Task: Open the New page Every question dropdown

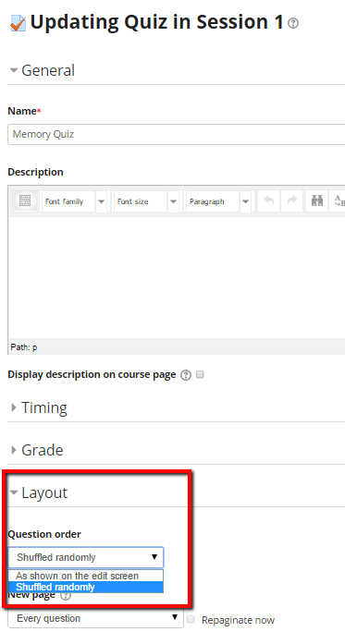Action: tap(95, 618)
